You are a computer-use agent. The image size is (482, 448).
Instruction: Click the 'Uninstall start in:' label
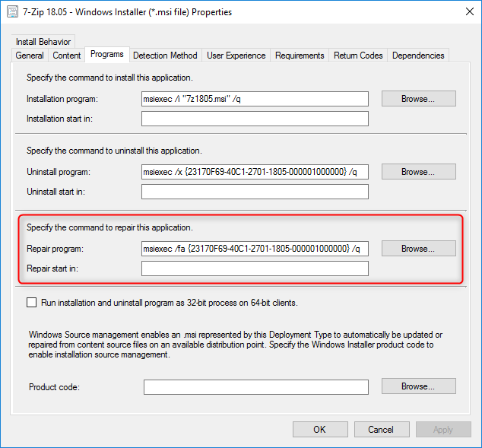[x=55, y=192]
